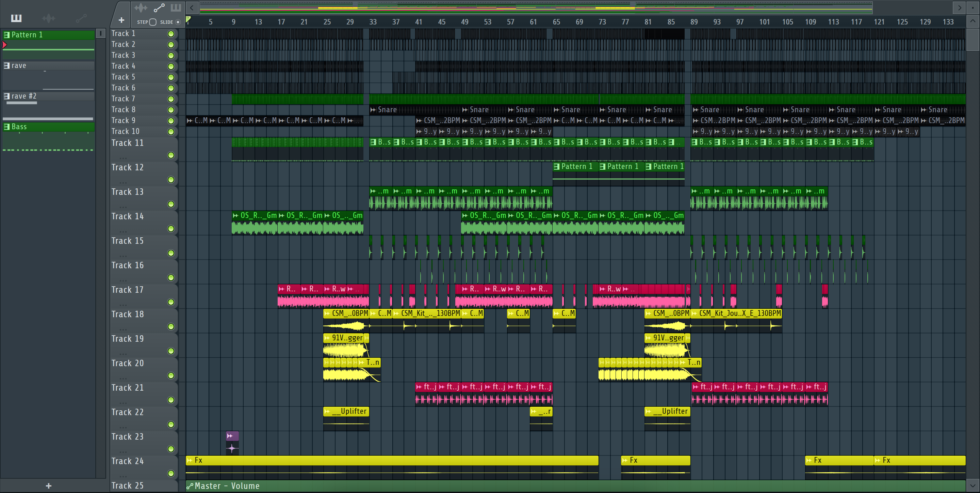Click the small button beside Pattern 1
This screenshot has height=493, width=980.
pyautogui.click(x=100, y=33)
